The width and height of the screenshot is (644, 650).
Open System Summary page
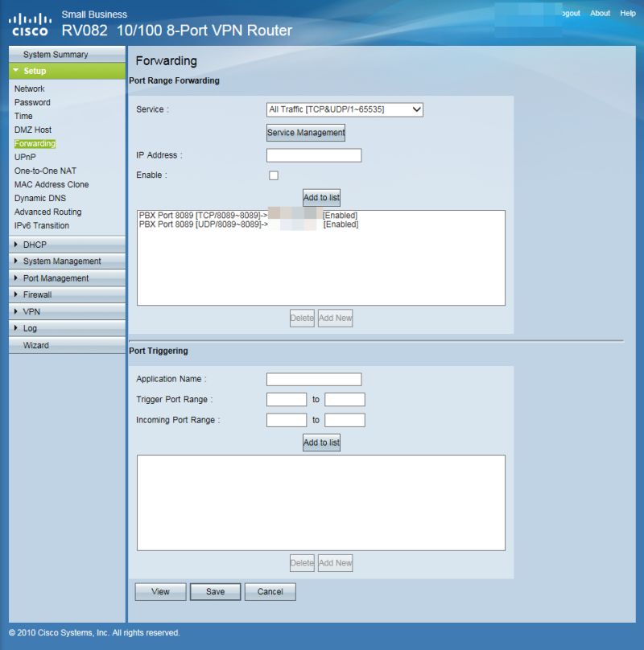click(67, 55)
